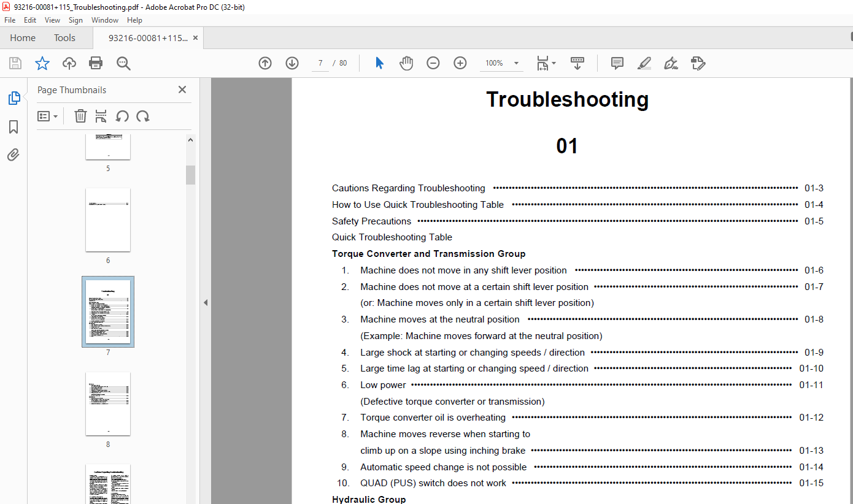Go to next page arrow
This screenshot has height=504, width=853.
(x=292, y=63)
